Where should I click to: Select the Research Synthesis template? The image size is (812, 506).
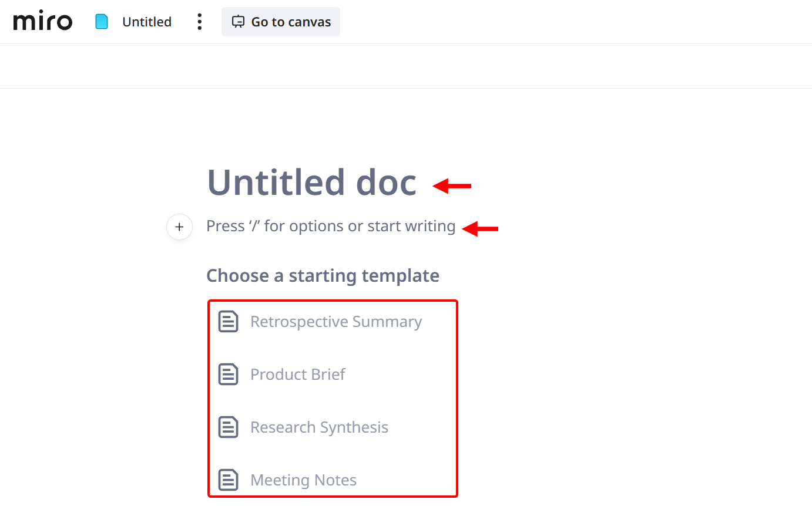click(x=319, y=427)
